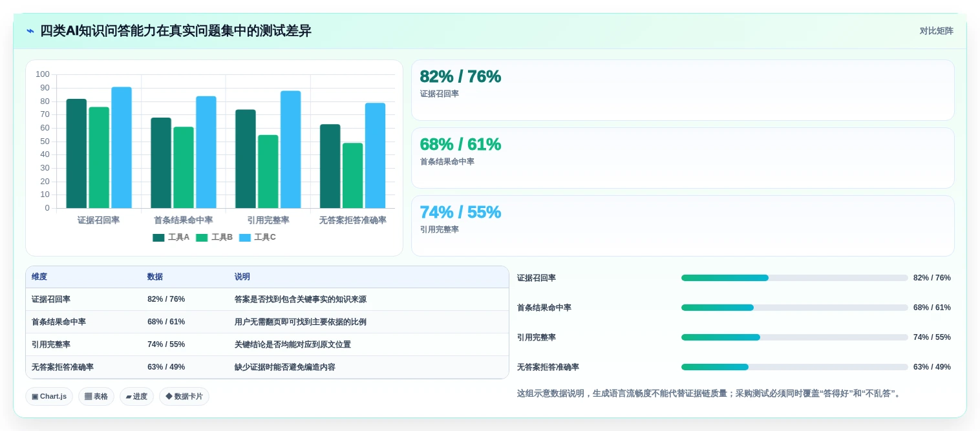Click the 工具A bar for 证据召回率

(76, 153)
